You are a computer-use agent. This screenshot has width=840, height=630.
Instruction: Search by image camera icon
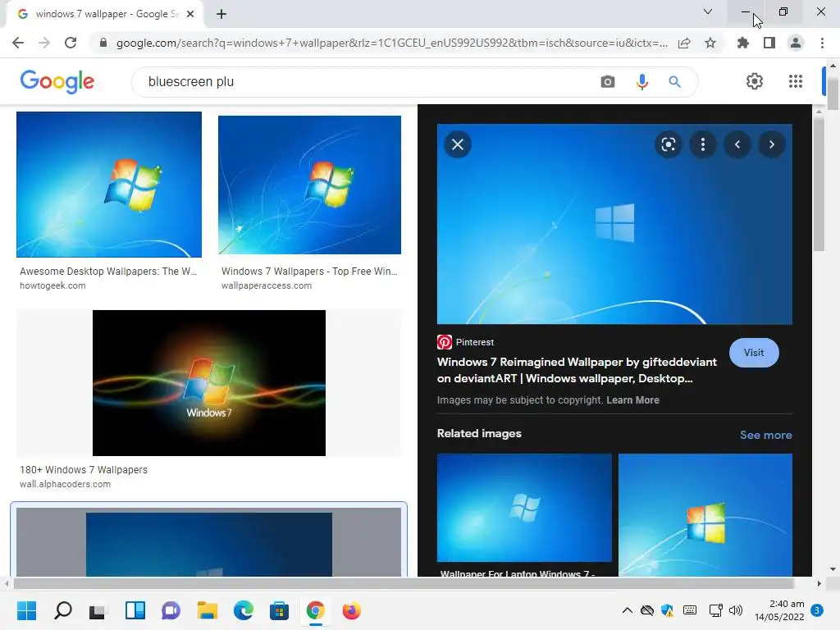[x=608, y=81]
